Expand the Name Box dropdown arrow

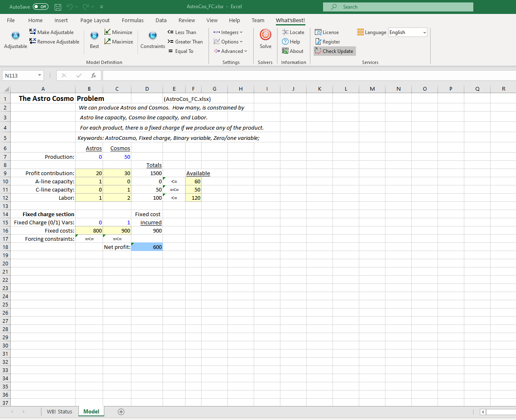(x=39, y=75)
